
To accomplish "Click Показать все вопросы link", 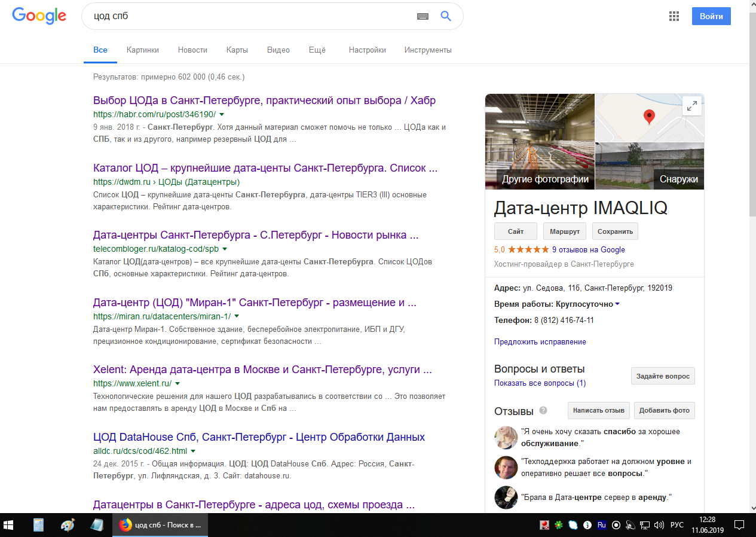I will [540, 383].
